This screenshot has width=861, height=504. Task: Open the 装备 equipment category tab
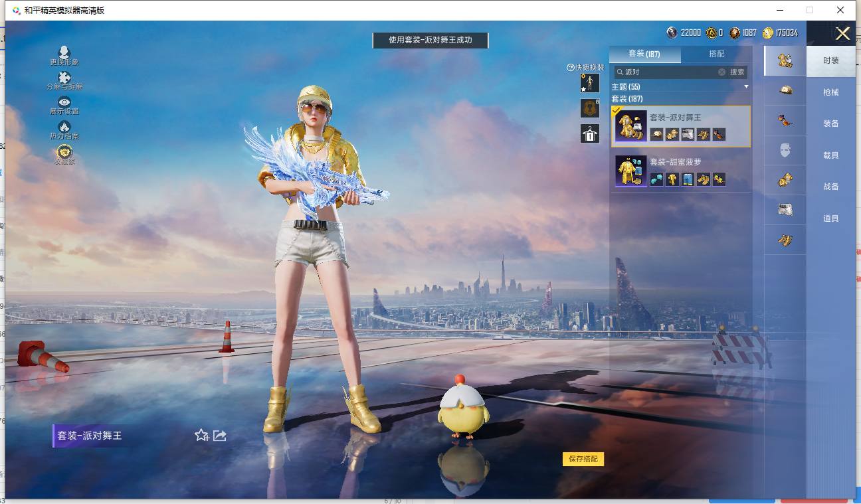coord(831,124)
